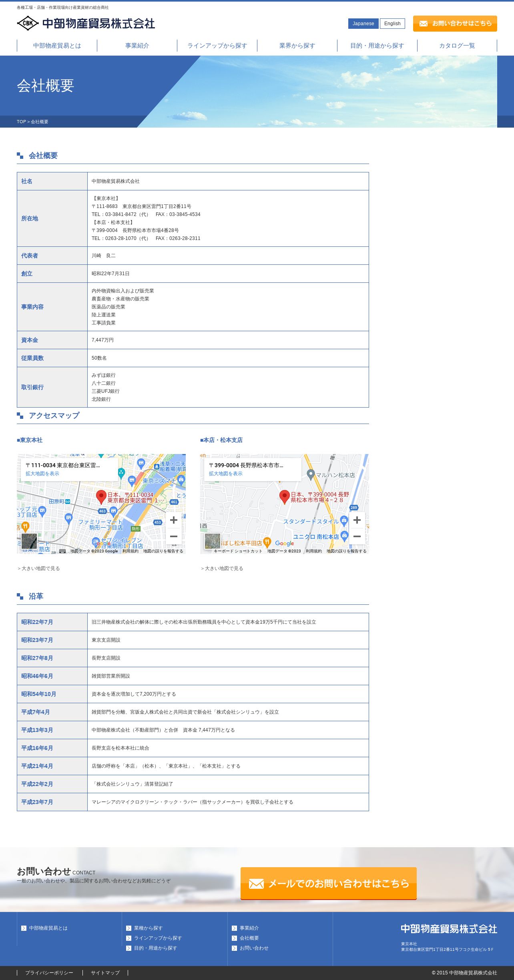
Task: Zoom out on the Matsumoto map
Action: pyautogui.click(x=357, y=536)
